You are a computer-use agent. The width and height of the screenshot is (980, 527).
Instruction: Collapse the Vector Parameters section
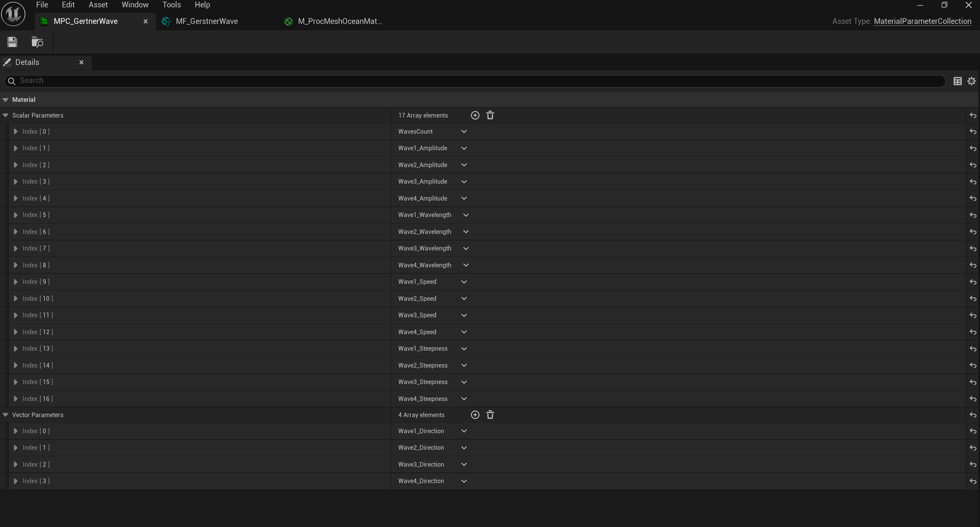[x=5, y=415]
